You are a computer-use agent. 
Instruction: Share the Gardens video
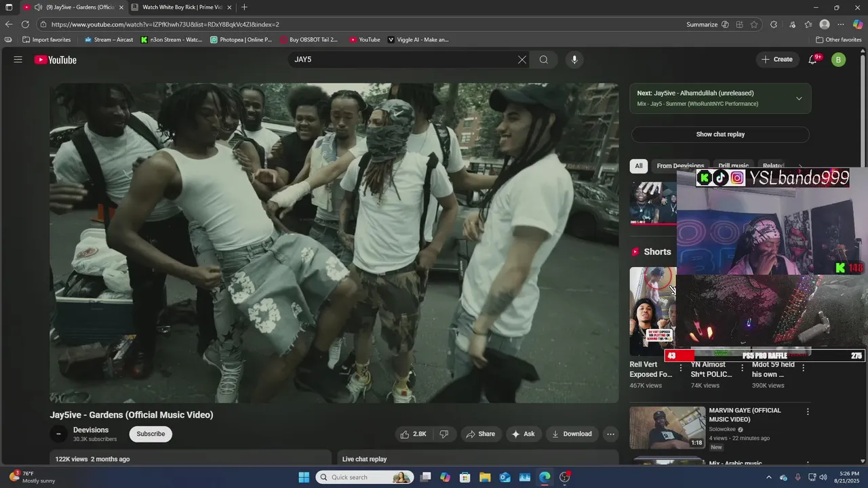tap(480, 434)
